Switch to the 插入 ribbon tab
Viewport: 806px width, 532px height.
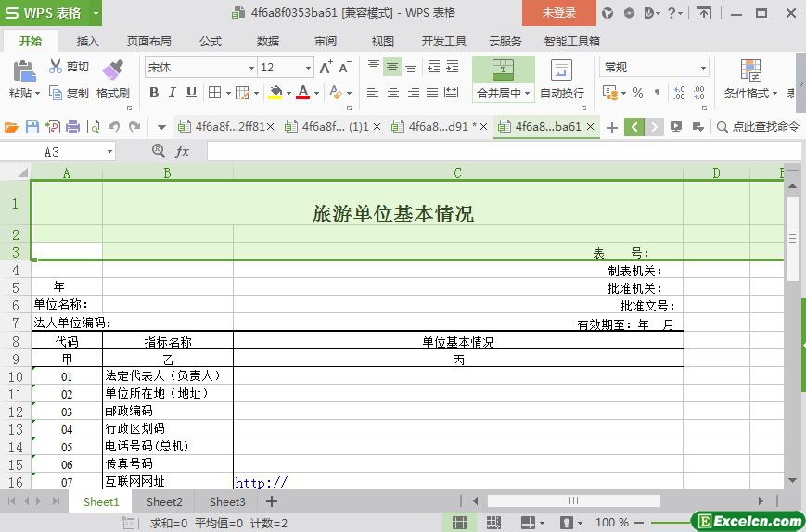pos(87,42)
